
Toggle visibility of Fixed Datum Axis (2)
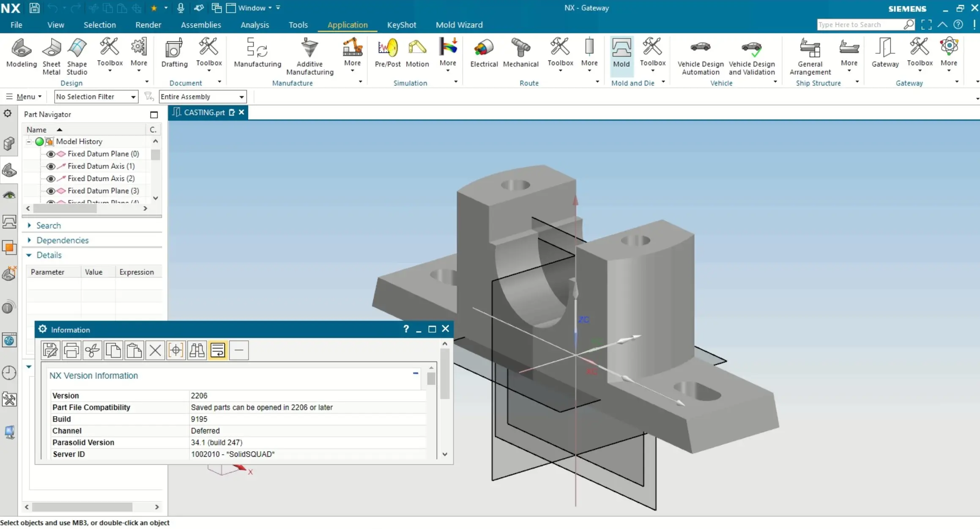point(51,178)
